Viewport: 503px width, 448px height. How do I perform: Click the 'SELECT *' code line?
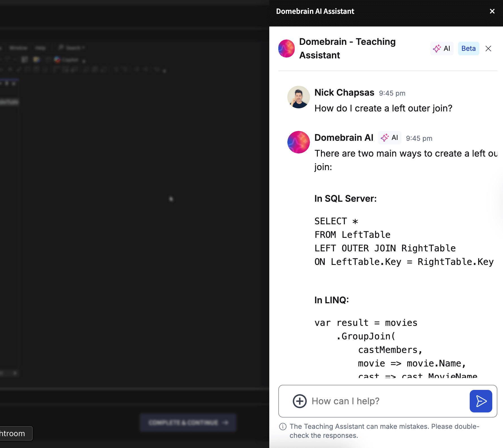pyautogui.click(x=336, y=221)
